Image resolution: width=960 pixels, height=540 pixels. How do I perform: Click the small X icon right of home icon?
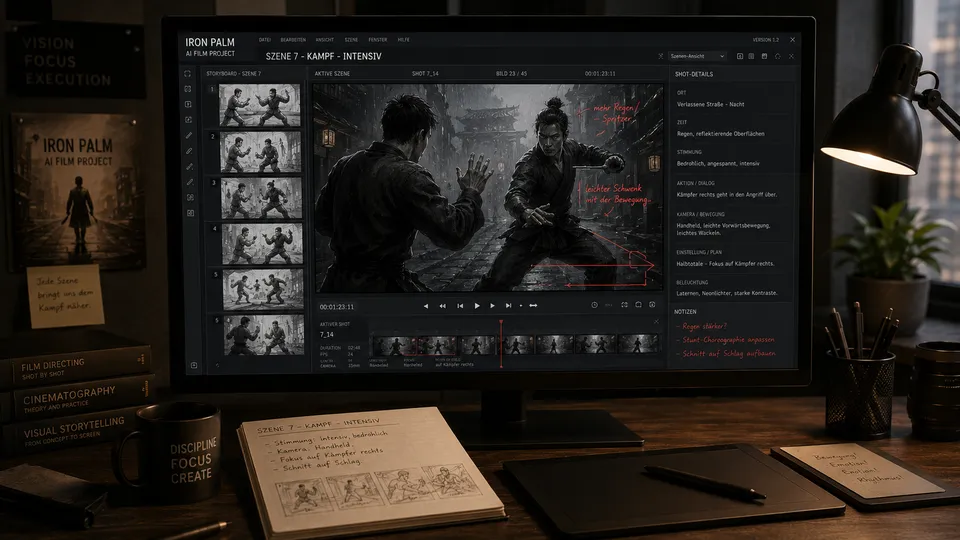(x=791, y=56)
